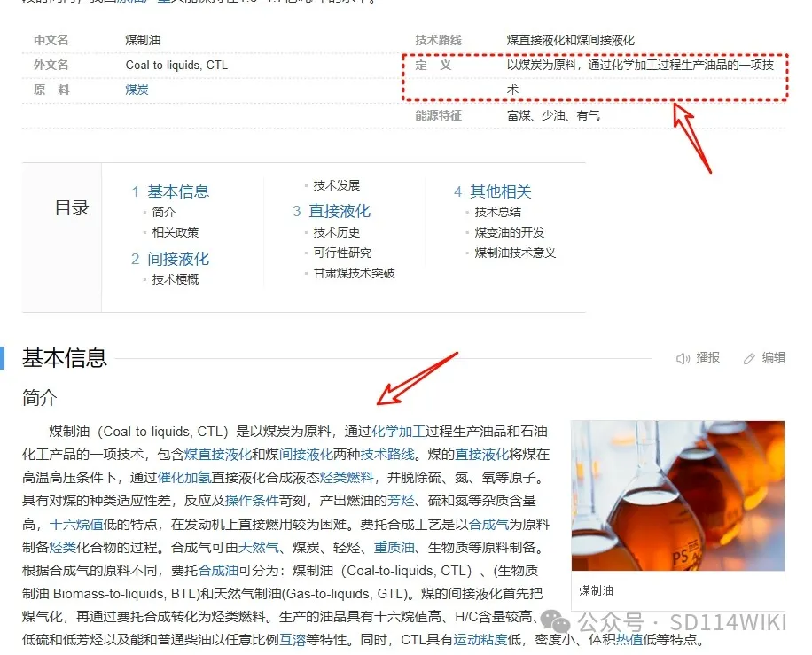Image resolution: width=812 pixels, height=655 pixels.
Task: Follow the 十六烷值 hyperlink
Action: pos(76,524)
